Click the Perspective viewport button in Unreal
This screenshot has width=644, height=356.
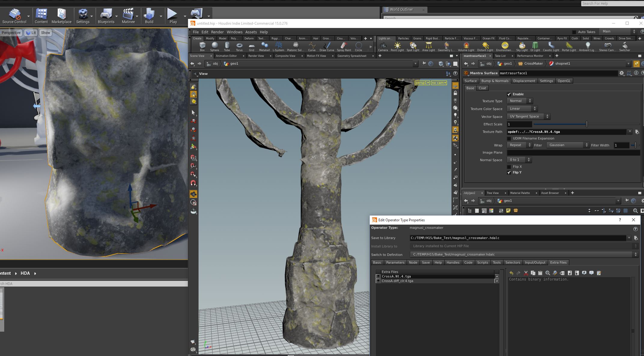click(11, 33)
